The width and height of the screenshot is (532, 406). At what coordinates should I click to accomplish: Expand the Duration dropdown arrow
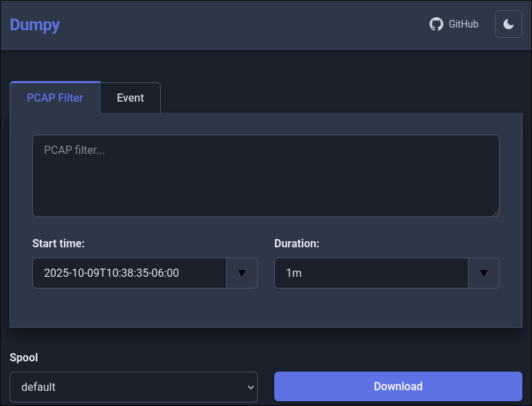pyautogui.click(x=484, y=273)
